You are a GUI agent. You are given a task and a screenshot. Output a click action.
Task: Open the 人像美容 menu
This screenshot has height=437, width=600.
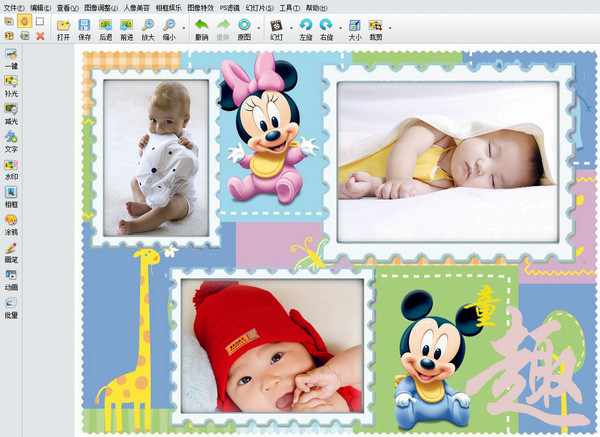point(137,8)
